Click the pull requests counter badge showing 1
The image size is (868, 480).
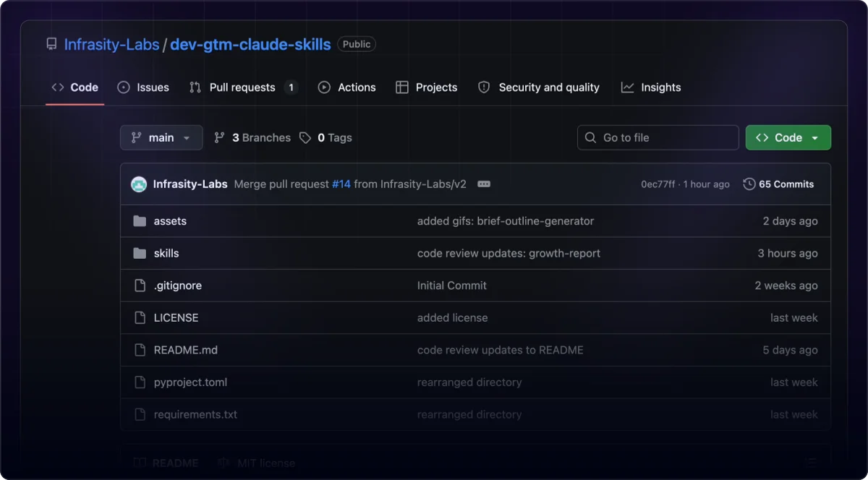[291, 87]
